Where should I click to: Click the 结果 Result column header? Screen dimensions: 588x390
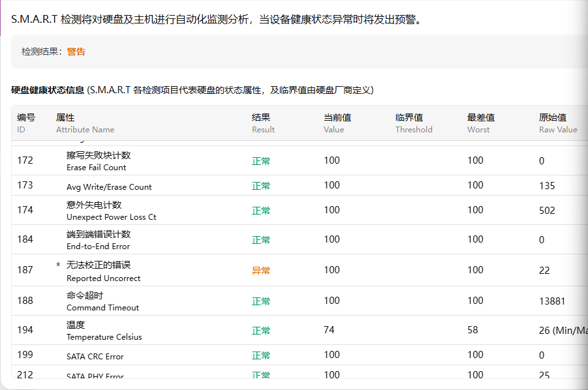263,123
